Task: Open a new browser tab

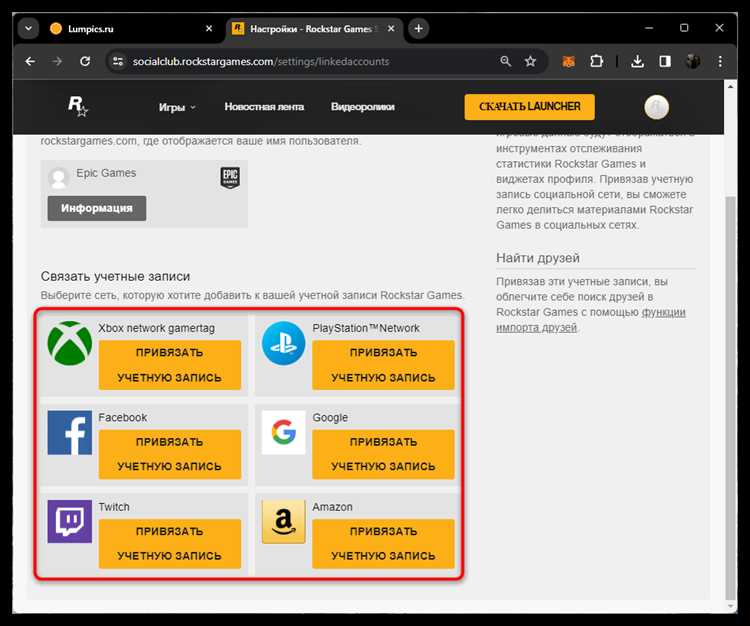Action: click(x=419, y=29)
